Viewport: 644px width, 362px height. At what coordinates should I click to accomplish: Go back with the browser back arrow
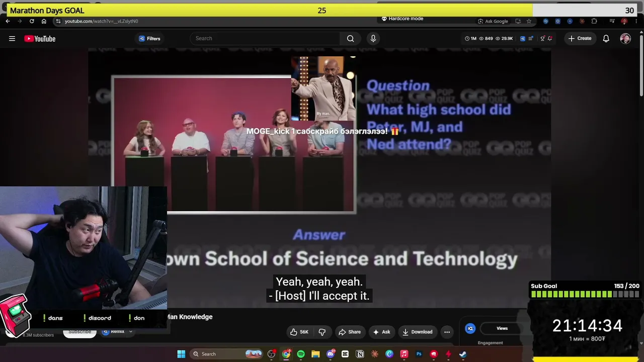(8, 21)
